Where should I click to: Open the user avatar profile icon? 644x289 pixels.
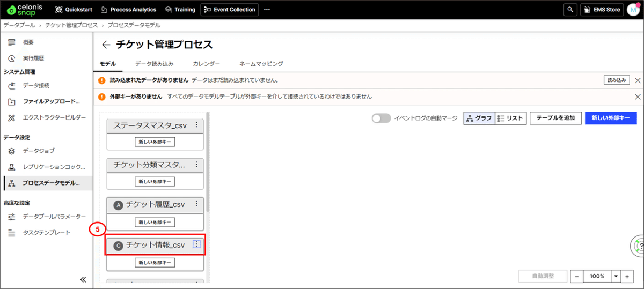pos(634,10)
